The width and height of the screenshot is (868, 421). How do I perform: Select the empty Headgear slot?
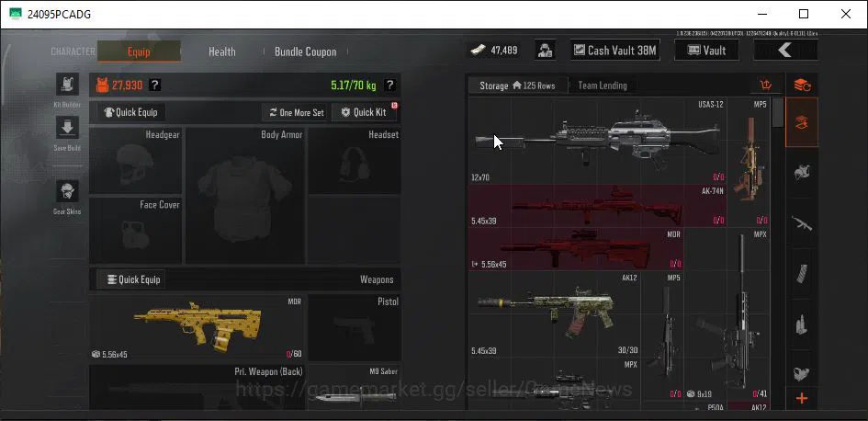click(135, 161)
